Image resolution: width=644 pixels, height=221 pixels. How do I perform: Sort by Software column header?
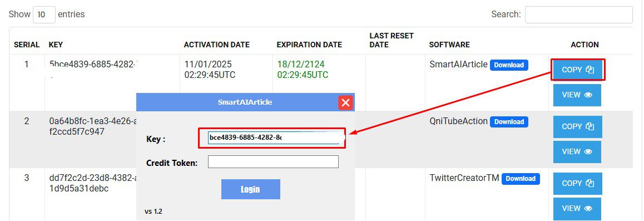tap(449, 45)
